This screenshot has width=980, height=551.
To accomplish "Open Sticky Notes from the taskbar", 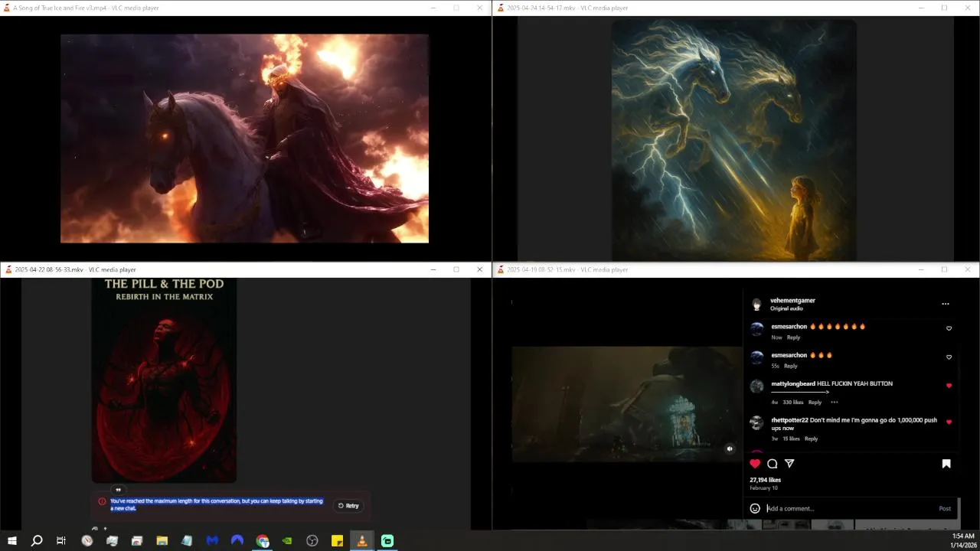I will (337, 541).
